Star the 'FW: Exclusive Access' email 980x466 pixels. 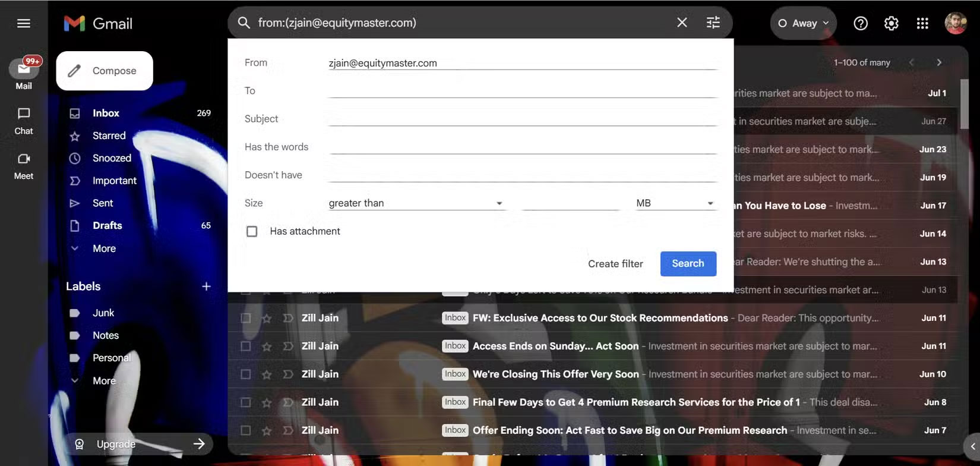tap(267, 319)
